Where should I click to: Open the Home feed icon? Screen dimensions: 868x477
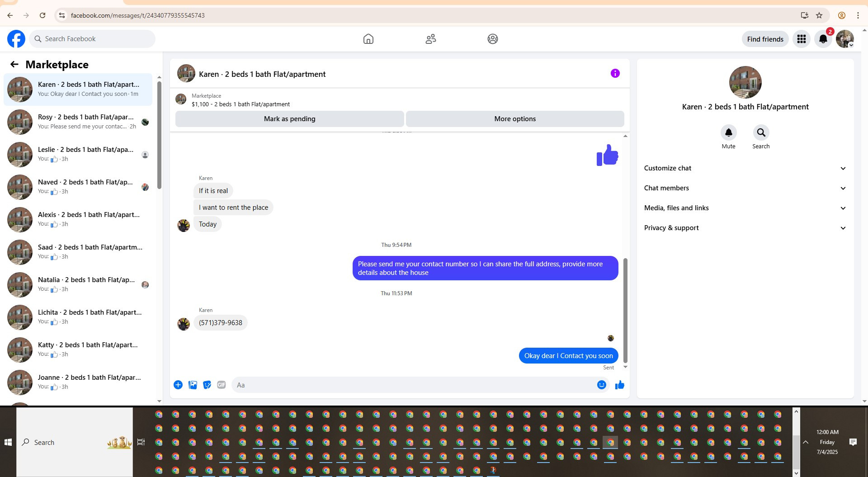(368, 39)
